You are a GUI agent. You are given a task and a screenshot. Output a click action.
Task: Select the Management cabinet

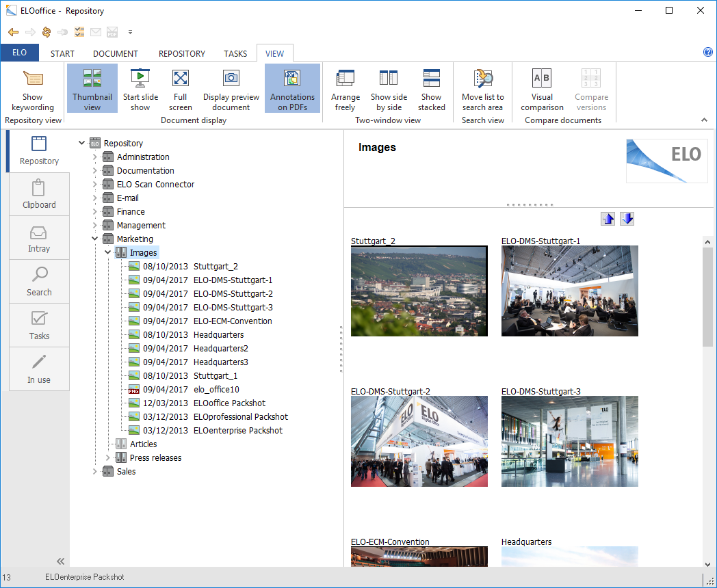click(x=141, y=225)
